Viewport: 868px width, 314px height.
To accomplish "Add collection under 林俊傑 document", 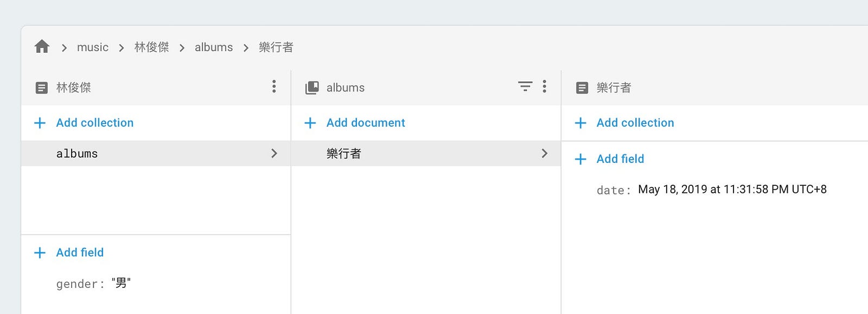I will pos(84,123).
